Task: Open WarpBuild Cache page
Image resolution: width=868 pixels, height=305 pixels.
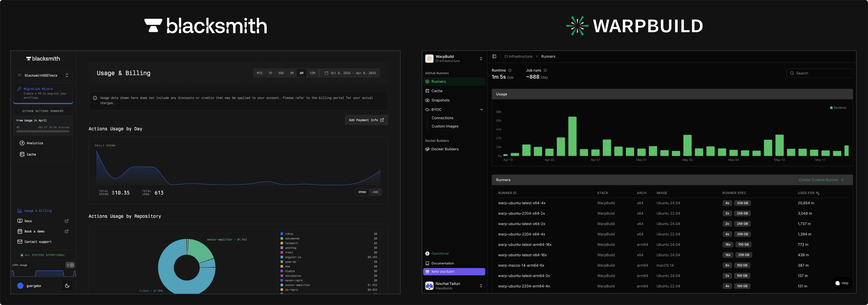Action: pos(437,91)
